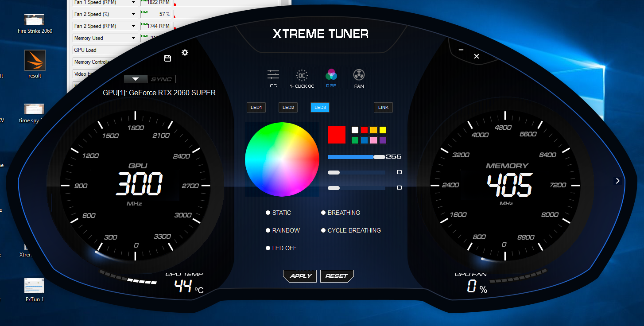The height and width of the screenshot is (326, 644).
Task: Choose the pink preset swatch
Action: (373, 140)
